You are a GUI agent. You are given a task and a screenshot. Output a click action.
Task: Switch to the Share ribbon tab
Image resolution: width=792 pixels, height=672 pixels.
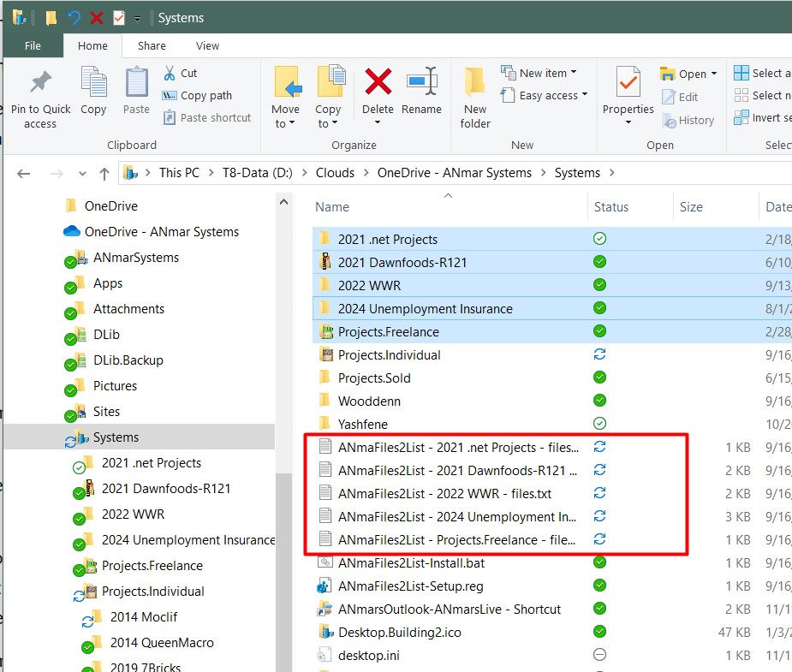point(152,46)
